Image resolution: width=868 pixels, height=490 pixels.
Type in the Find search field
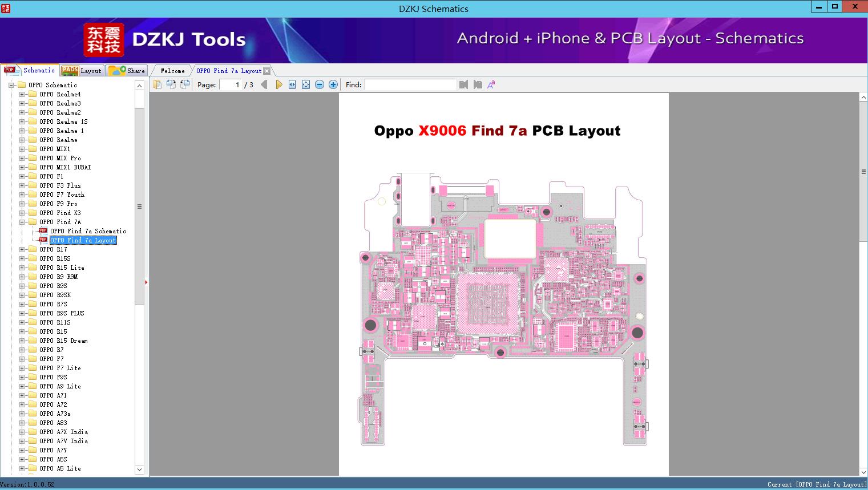click(410, 84)
